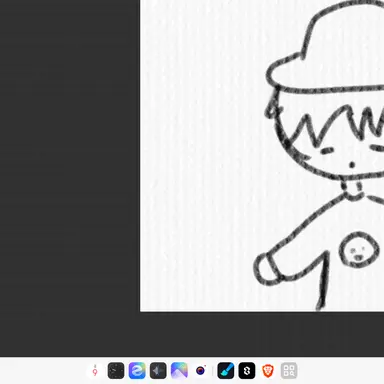Open the purple mountain gallery app
384x384 pixels.
tap(179, 371)
